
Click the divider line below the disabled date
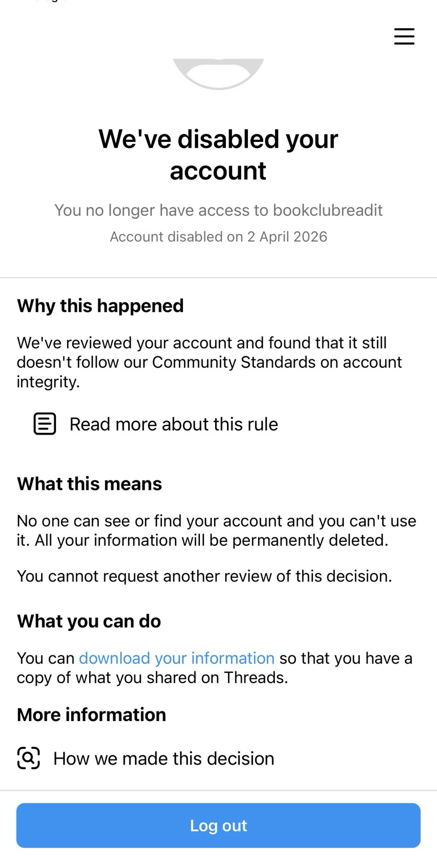pos(218,277)
